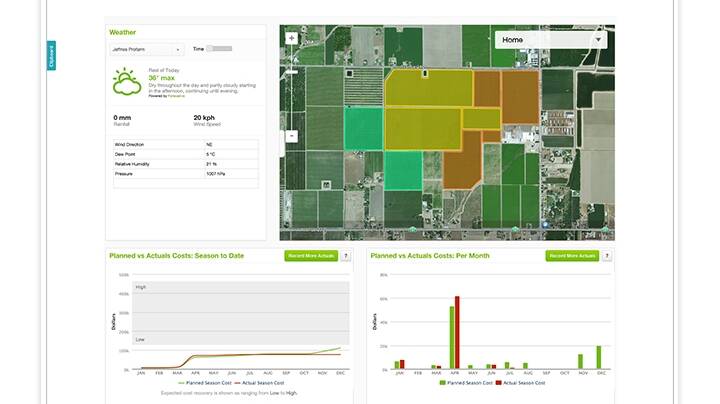Record More Actuals for Per Month
This screenshot has height=404, width=720.
click(x=572, y=256)
